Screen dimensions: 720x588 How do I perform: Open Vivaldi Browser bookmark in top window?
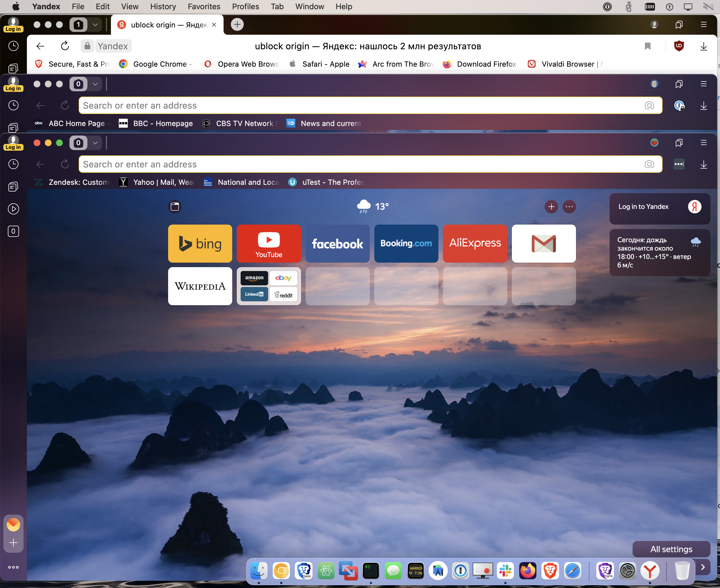(x=565, y=64)
